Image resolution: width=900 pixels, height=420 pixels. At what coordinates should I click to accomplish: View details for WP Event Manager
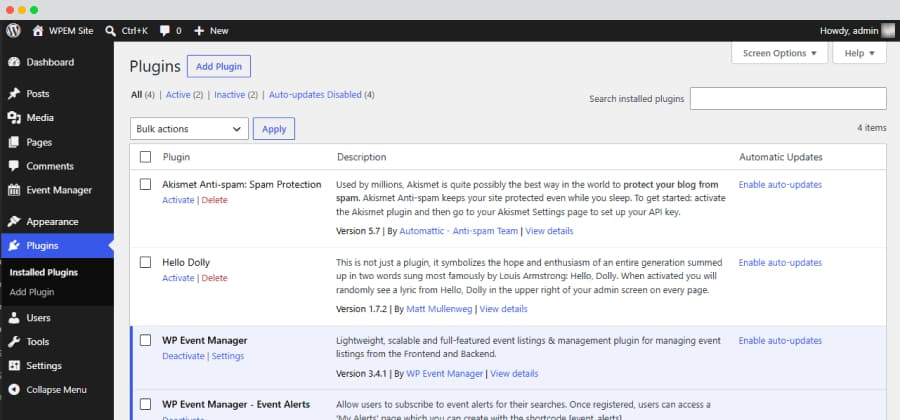[x=514, y=374]
